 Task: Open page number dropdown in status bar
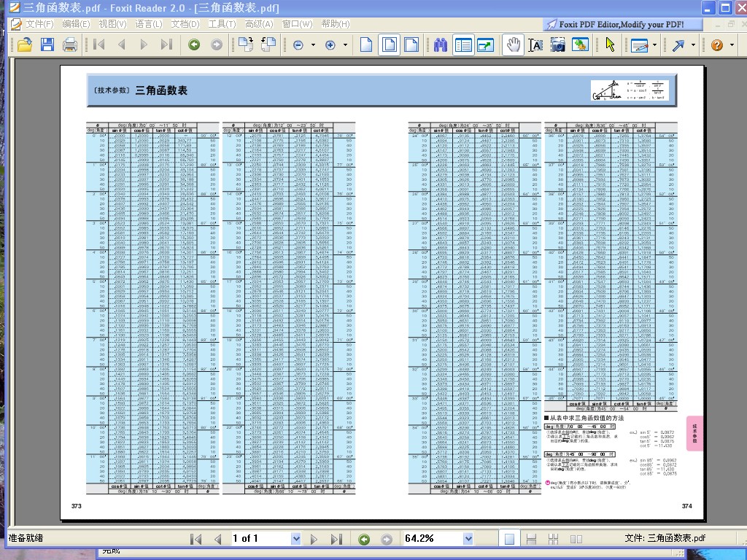(296, 539)
